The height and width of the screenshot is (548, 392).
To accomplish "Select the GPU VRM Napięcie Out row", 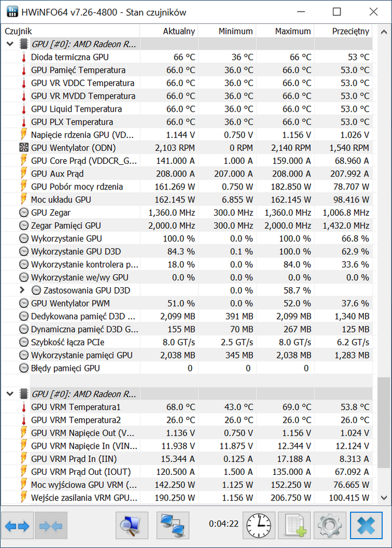I will point(187,433).
